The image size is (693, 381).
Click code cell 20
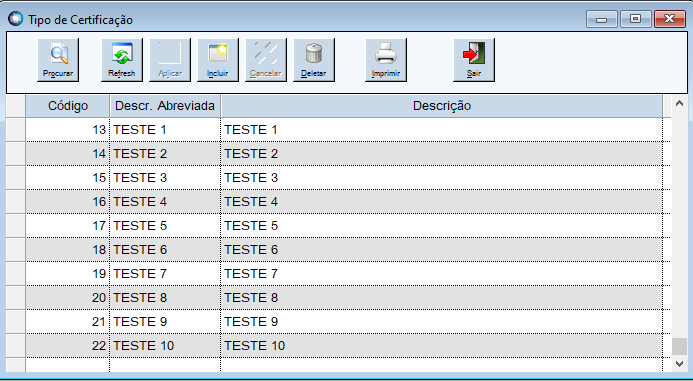(68, 297)
